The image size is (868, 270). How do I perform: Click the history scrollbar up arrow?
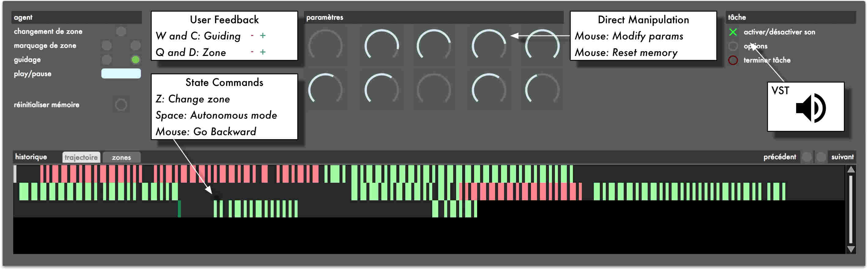pos(851,169)
